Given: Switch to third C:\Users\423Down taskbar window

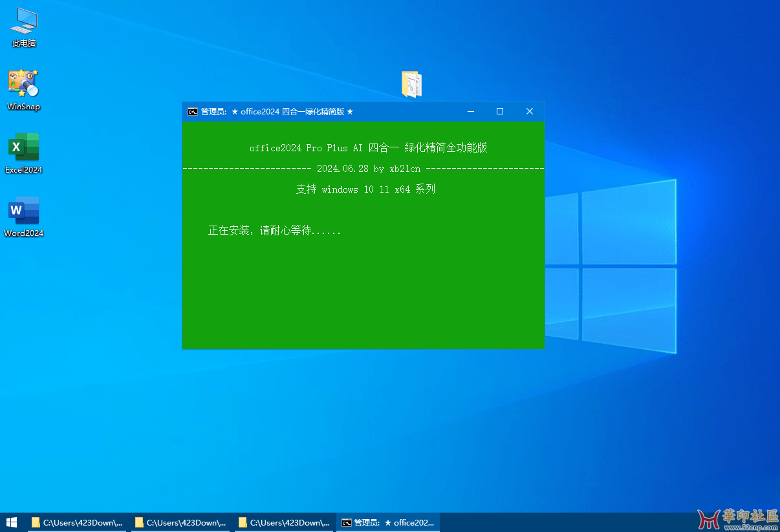Looking at the screenshot, I should pyautogui.click(x=285, y=522).
